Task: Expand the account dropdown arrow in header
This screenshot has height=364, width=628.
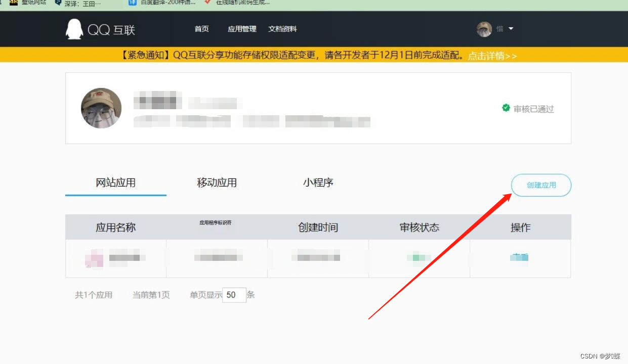Action: (x=511, y=29)
